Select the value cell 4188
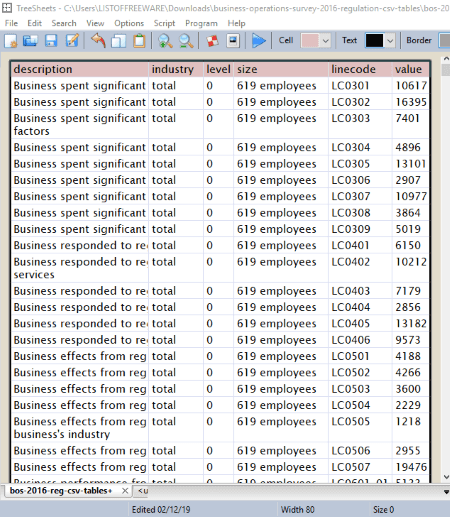Image resolution: width=450 pixels, height=517 pixels. coord(411,356)
